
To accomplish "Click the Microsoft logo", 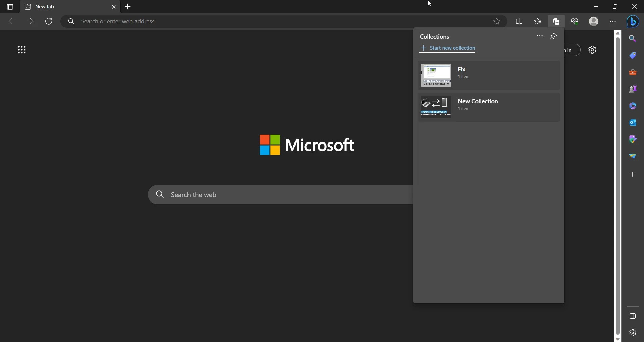I will [x=307, y=145].
